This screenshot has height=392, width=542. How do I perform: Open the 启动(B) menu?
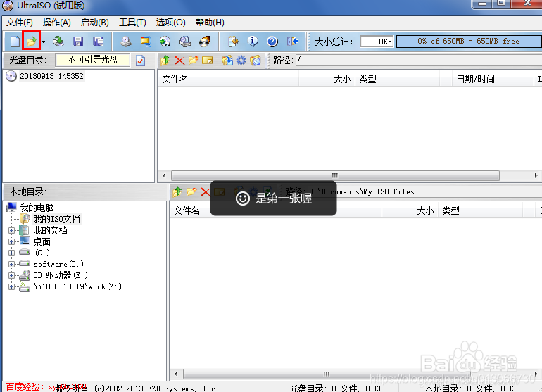point(95,23)
